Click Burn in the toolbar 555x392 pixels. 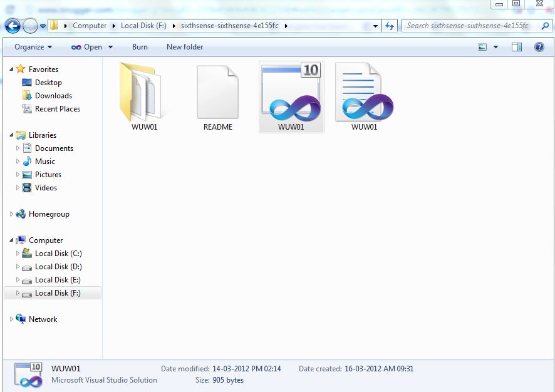coord(140,47)
